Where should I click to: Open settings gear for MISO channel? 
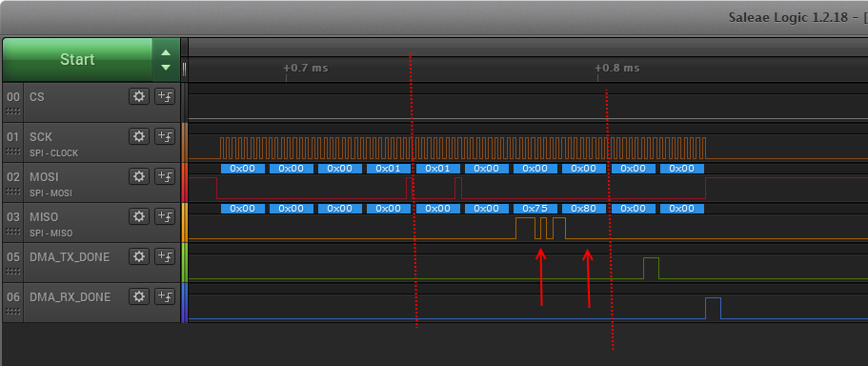tap(139, 216)
